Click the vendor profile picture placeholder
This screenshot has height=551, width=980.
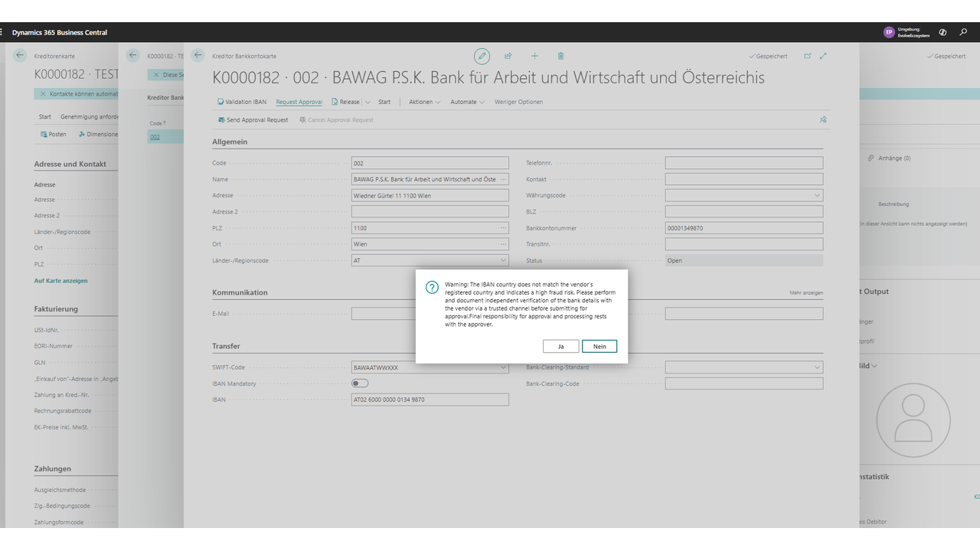click(x=913, y=420)
